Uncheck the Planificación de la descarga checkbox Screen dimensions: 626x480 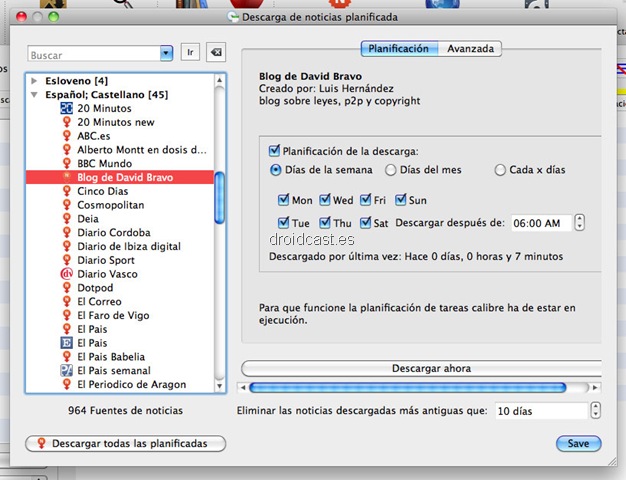pyautogui.click(x=275, y=151)
